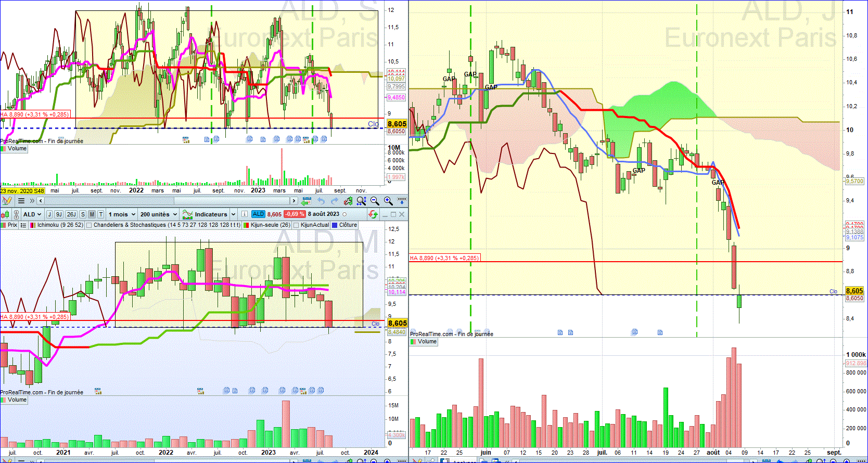
Task: Select the 26J timeframe button
Action: pos(71,214)
